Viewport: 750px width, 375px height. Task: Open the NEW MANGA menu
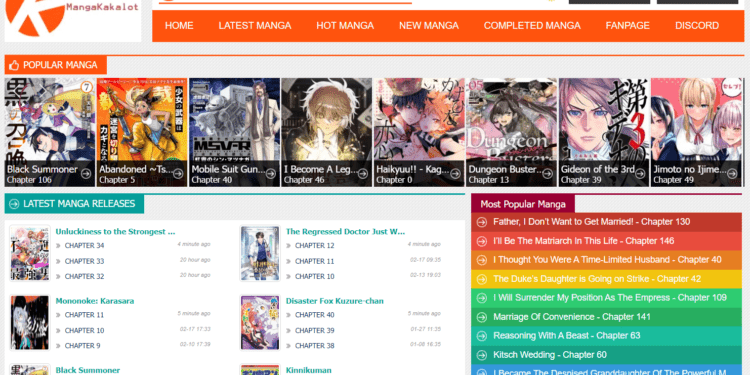(x=429, y=26)
